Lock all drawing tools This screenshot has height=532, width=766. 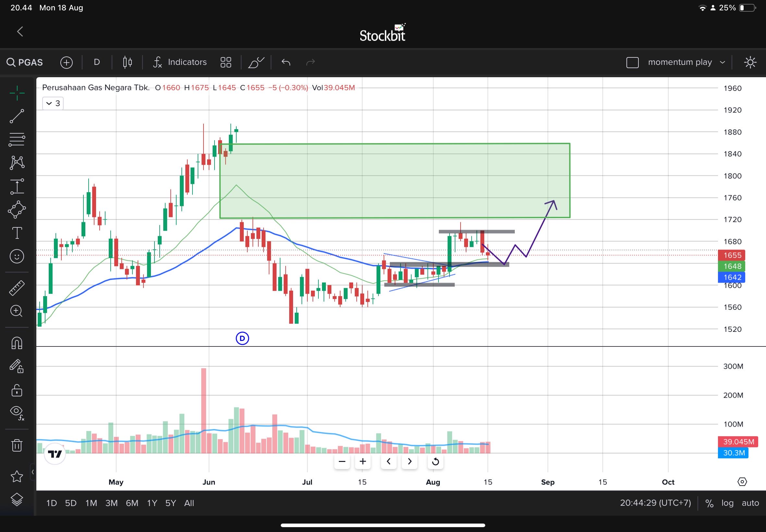coord(17,390)
